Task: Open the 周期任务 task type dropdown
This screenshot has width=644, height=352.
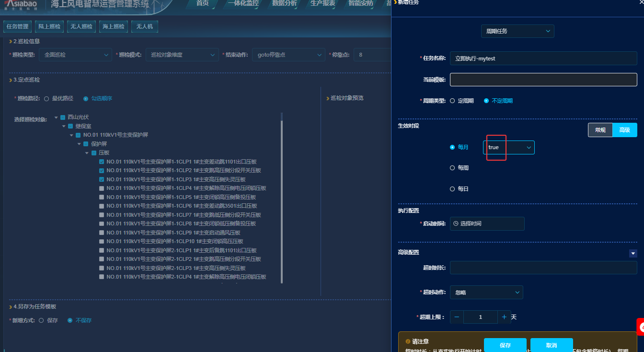Action: pos(517,31)
